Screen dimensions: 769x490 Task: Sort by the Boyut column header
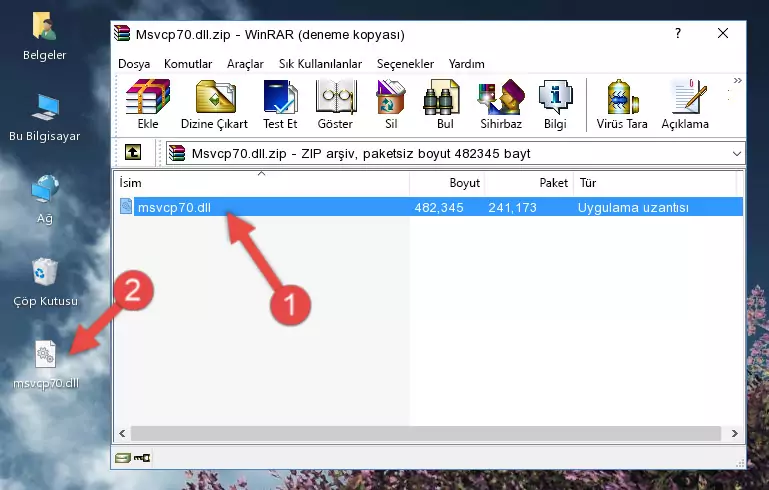[447, 182]
